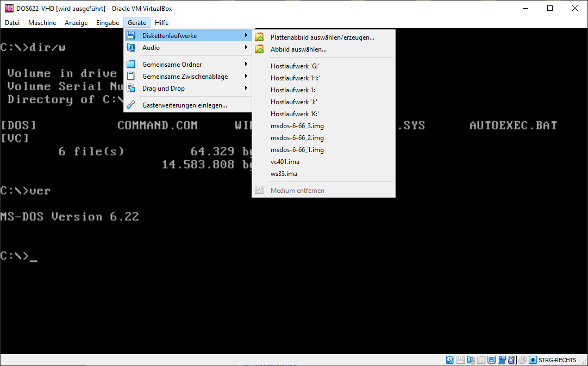Insert msdos-6-66_1.img floppy image
The height and width of the screenshot is (366, 588).
323,150
